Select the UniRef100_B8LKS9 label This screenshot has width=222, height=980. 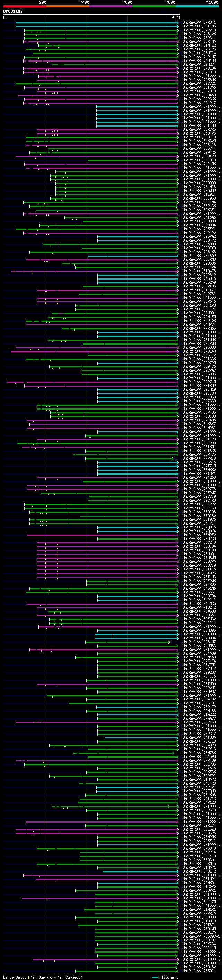199,508
